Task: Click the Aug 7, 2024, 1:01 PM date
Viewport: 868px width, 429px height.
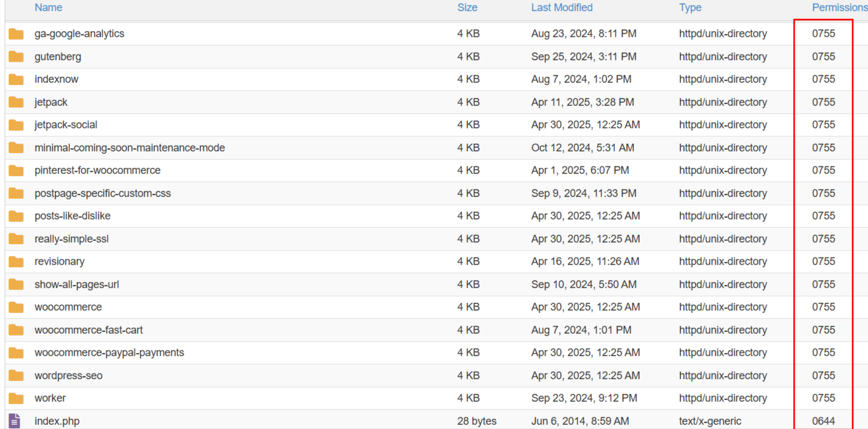Action: (x=581, y=330)
